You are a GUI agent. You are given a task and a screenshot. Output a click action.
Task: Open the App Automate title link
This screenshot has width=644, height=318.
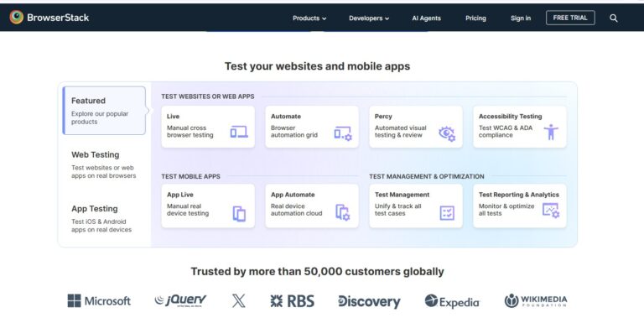(x=293, y=195)
